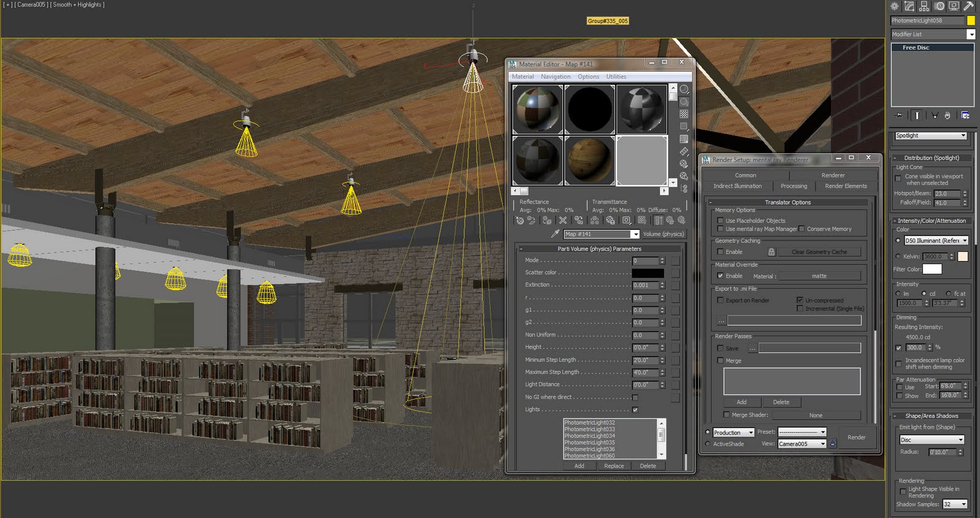Click the matte material override button
980x518 pixels.
pos(819,276)
